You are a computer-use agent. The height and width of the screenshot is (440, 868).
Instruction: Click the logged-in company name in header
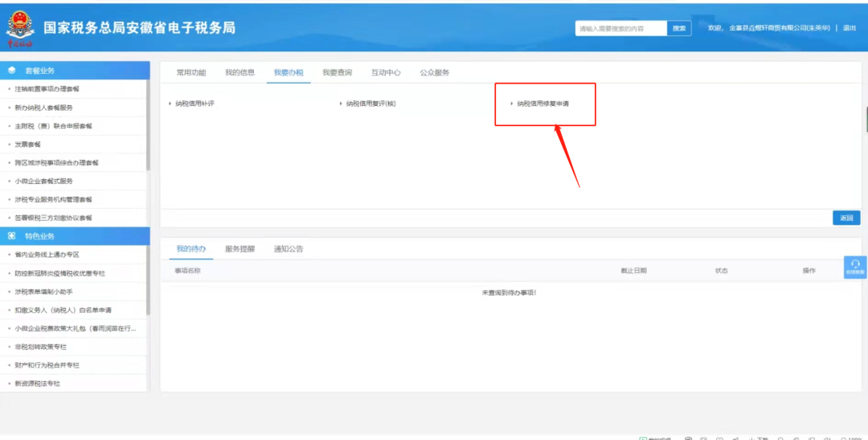pos(779,27)
